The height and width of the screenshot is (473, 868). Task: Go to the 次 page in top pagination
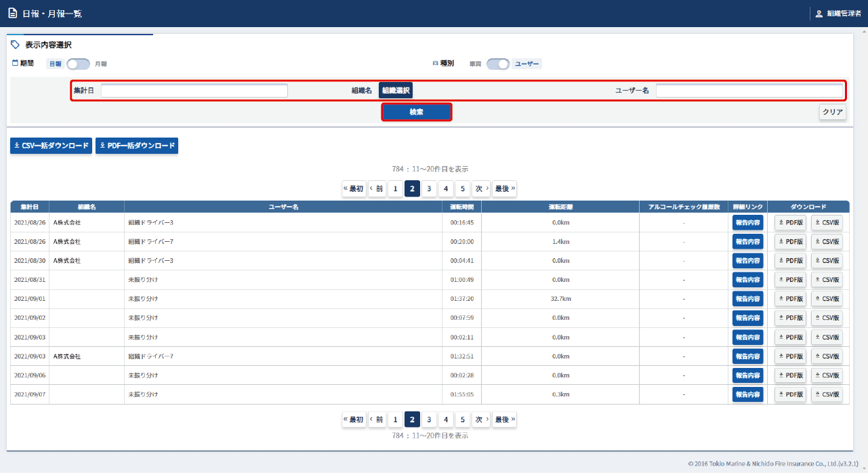pyautogui.click(x=480, y=189)
